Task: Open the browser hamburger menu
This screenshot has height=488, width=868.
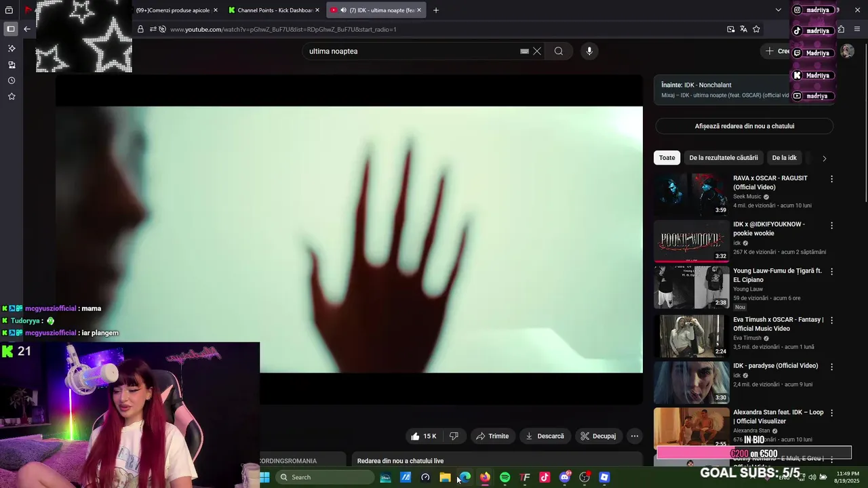Action: pos(858,29)
